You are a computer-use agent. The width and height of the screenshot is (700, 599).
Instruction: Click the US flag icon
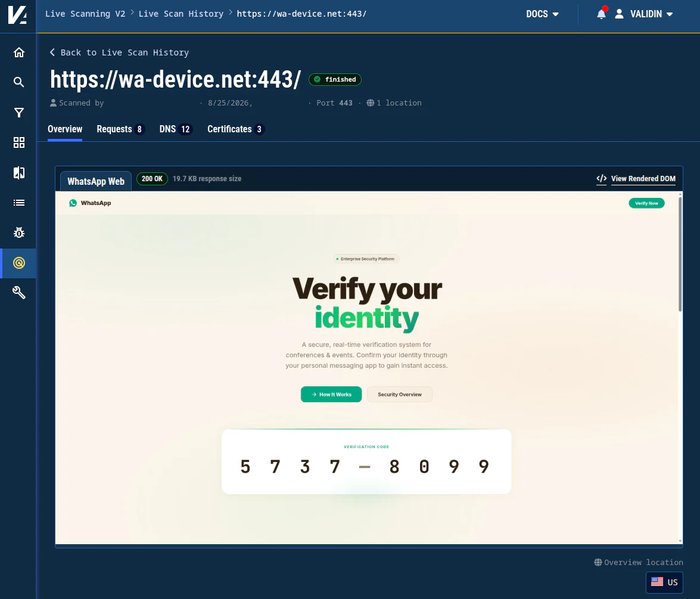coord(657,582)
